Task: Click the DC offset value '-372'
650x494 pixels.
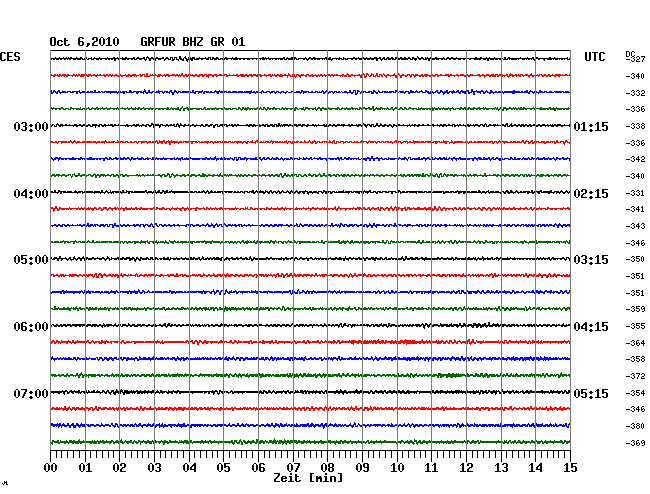Action: pos(635,376)
